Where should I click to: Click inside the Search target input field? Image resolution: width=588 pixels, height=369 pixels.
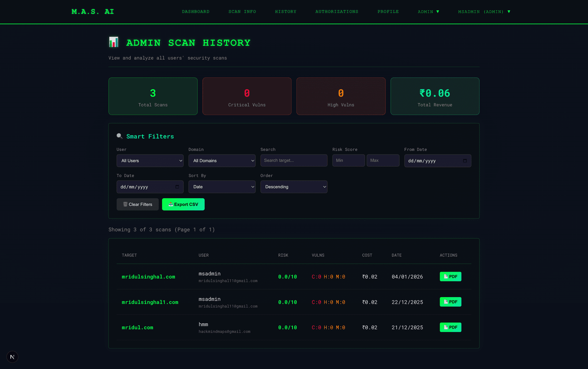pos(294,160)
